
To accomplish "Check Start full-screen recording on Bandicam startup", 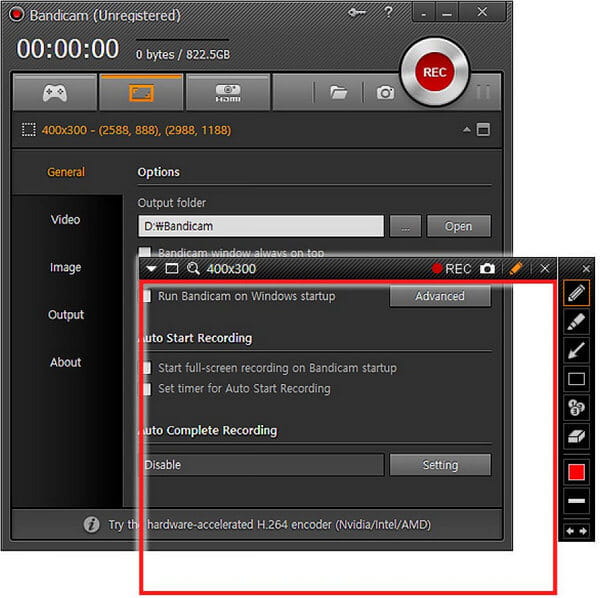I will [146, 368].
